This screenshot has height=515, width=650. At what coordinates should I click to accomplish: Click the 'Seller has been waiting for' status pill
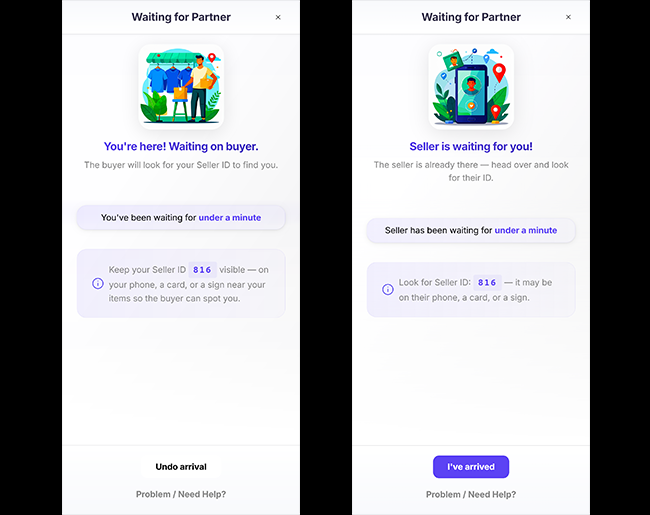471,230
